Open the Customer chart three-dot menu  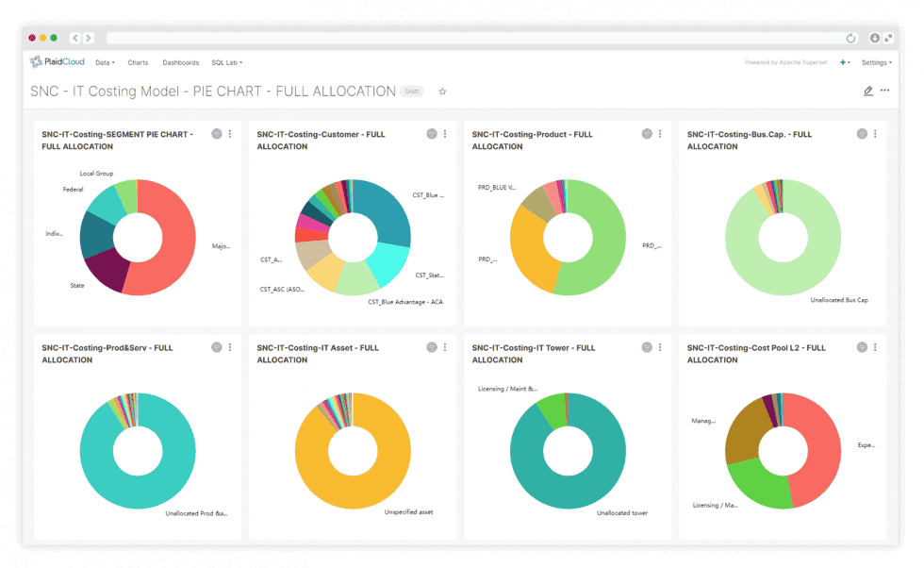point(445,134)
